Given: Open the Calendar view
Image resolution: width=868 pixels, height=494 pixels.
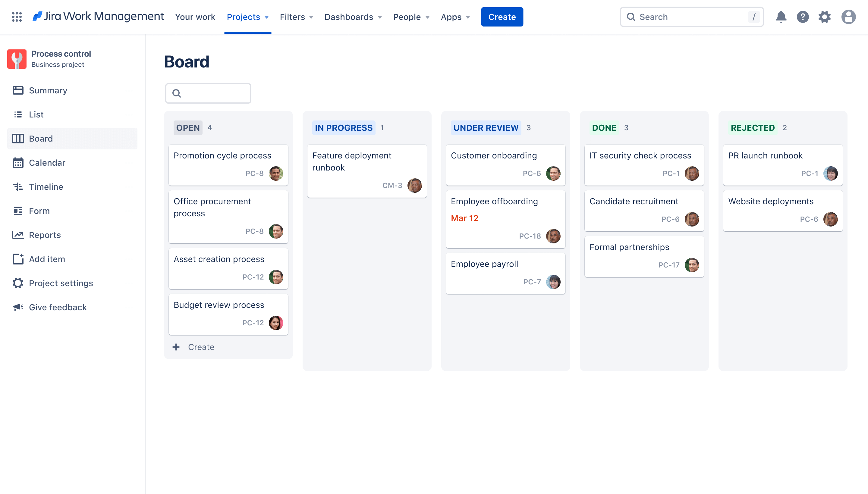Looking at the screenshot, I should (x=47, y=162).
